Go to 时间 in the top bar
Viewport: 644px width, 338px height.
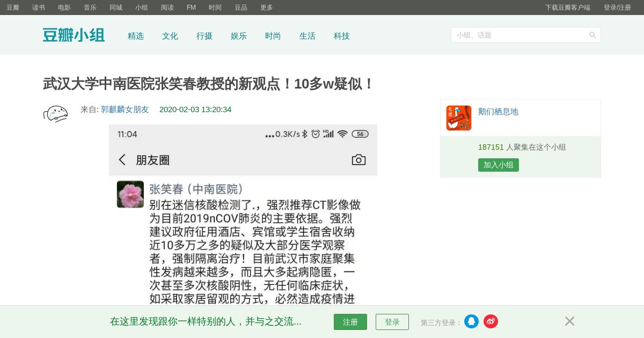pyautogui.click(x=215, y=8)
